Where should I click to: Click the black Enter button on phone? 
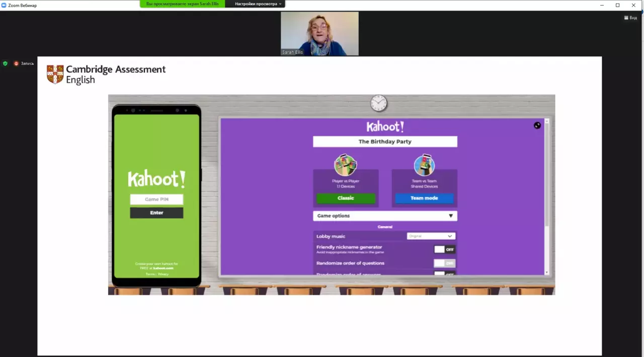point(156,213)
